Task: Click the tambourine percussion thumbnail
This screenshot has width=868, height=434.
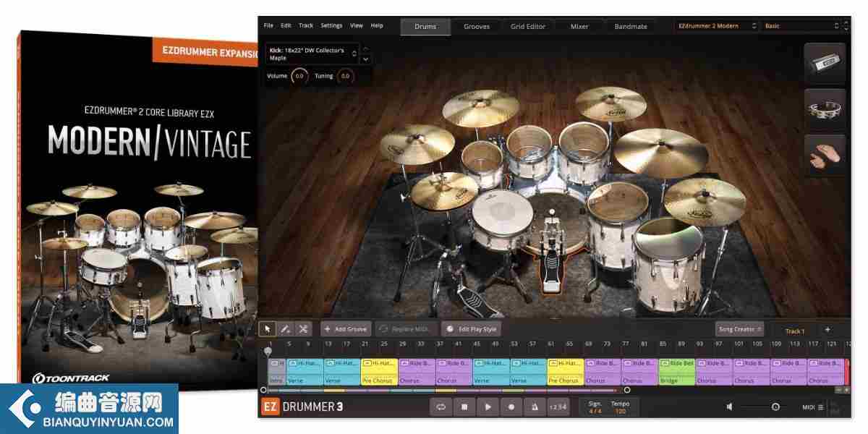Action: tap(825, 109)
